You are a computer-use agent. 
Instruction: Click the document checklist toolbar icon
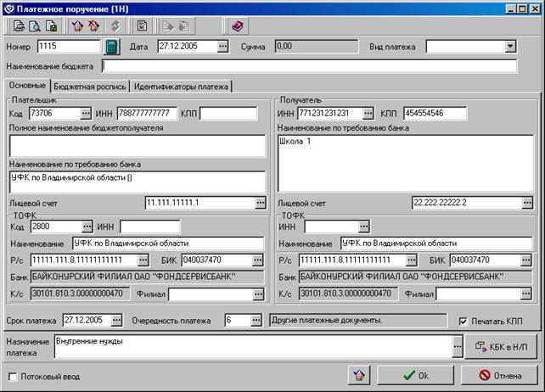pyautogui.click(x=142, y=26)
